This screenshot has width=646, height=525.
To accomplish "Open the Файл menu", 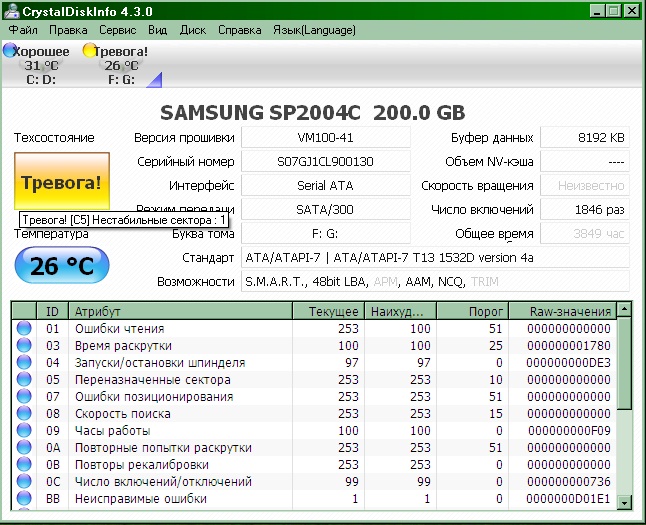I will coord(23,30).
